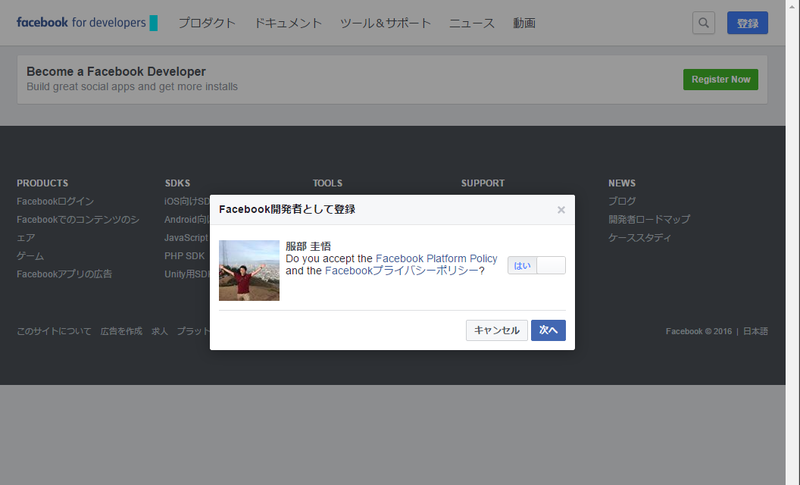Screen dimensions: 800x485
Task: Select the 日本語 language link
Action: (x=755, y=331)
